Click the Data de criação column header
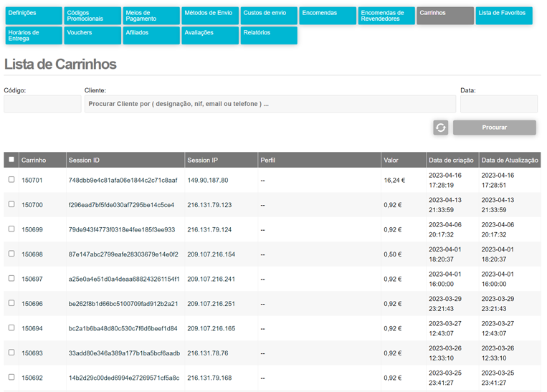 (x=450, y=161)
